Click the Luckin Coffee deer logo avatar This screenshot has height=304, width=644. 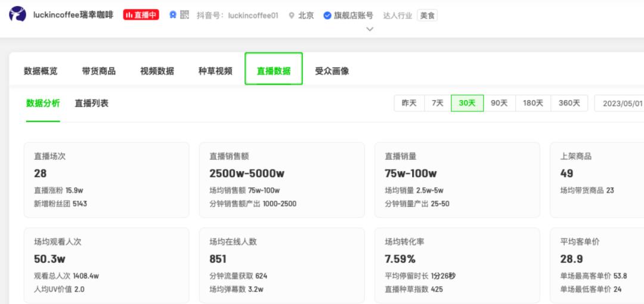pyautogui.click(x=17, y=14)
